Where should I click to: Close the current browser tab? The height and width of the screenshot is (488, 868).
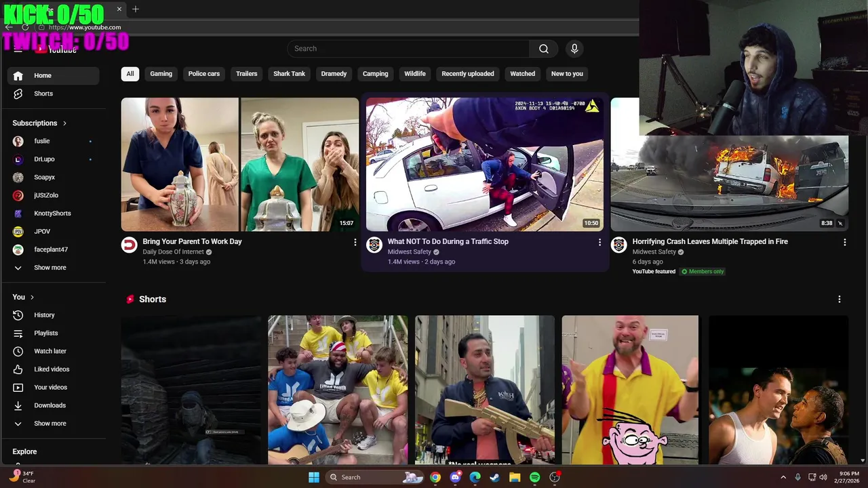(x=119, y=9)
